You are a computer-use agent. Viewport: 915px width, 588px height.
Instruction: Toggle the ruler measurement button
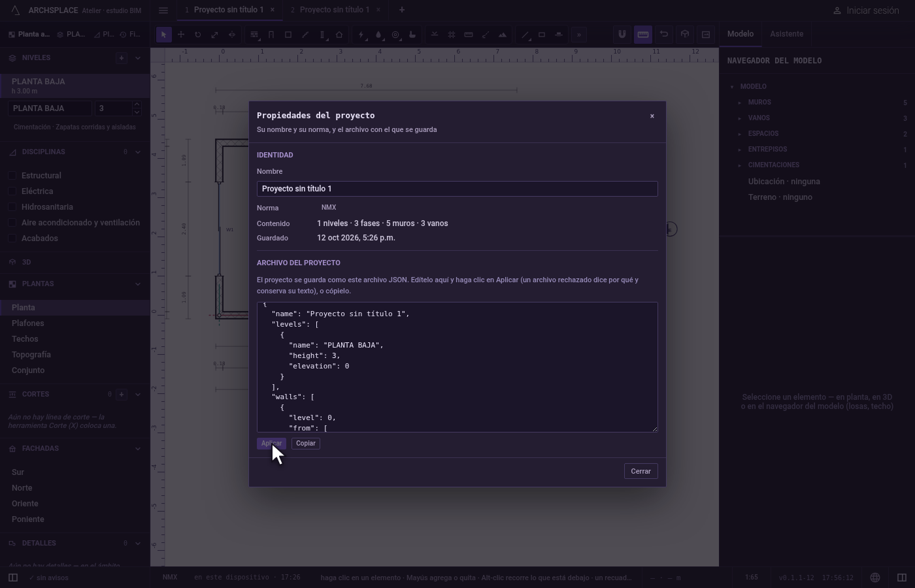[x=643, y=35]
